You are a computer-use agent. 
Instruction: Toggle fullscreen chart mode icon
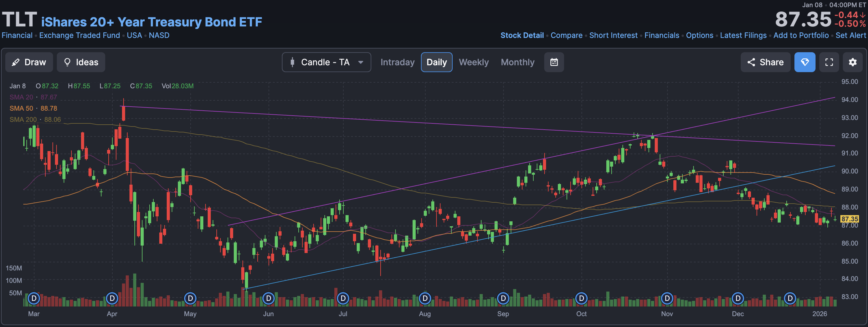coord(829,62)
